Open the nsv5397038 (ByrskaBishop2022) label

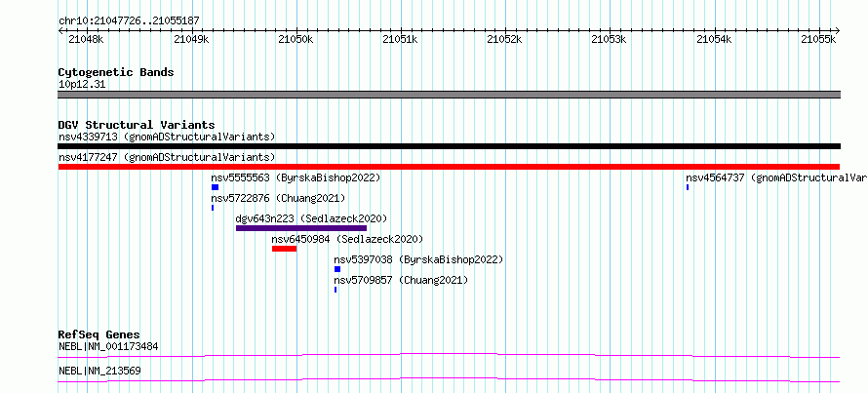pyautogui.click(x=418, y=259)
